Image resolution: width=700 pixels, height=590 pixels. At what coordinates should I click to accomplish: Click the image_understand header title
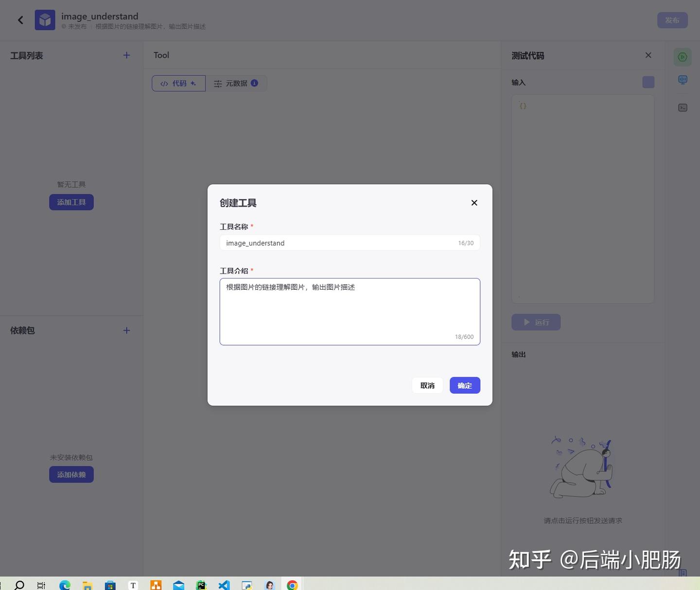click(100, 16)
